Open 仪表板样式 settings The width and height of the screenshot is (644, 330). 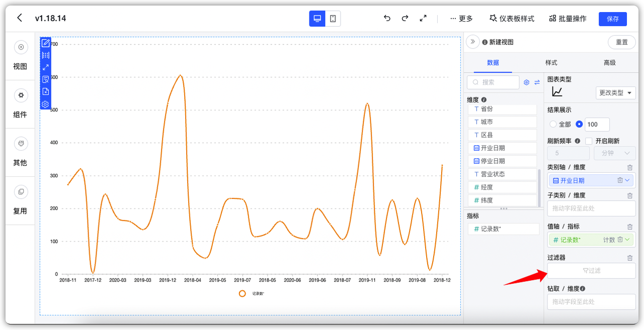[512, 19]
